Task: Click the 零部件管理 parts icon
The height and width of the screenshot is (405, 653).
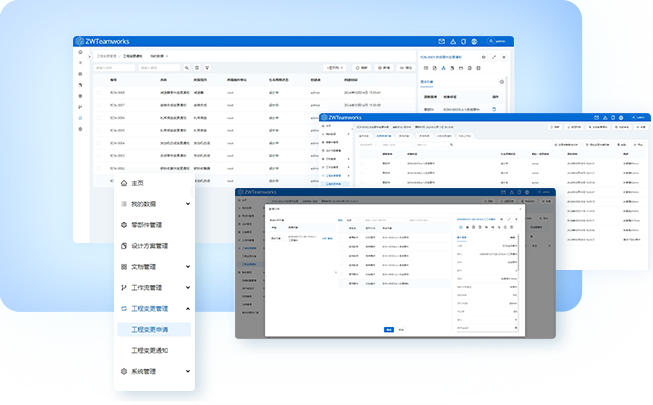Action: [122, 225]
